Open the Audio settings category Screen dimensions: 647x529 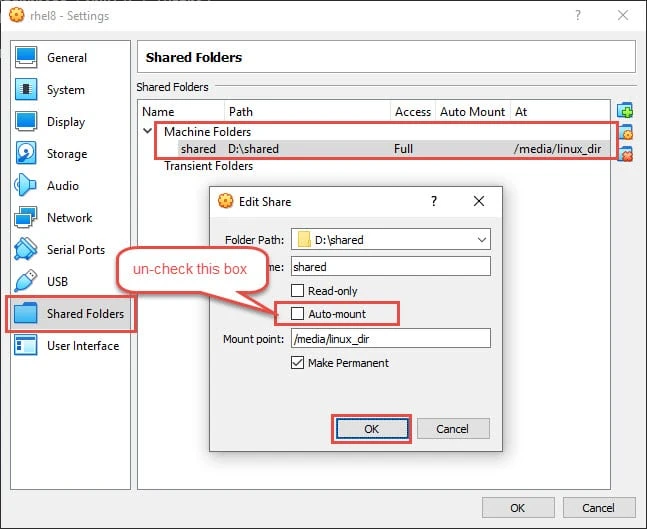click(x=70, y=185)
